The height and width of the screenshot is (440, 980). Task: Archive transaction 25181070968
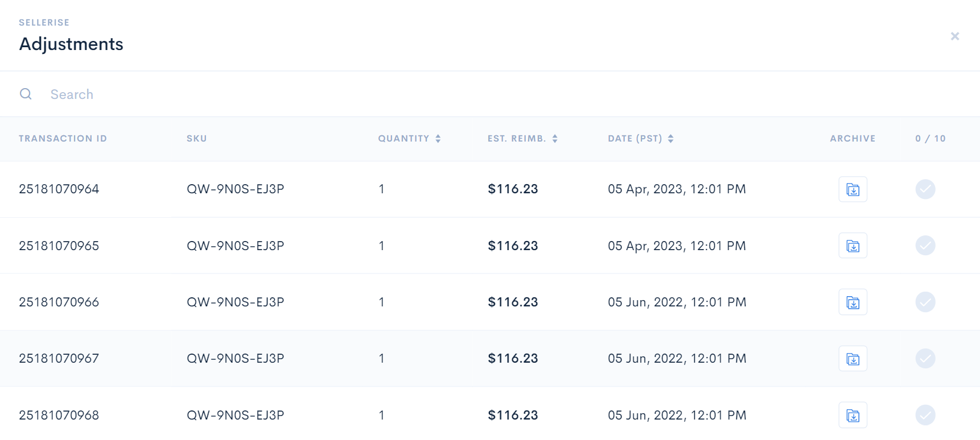click(x=853, y=415)
